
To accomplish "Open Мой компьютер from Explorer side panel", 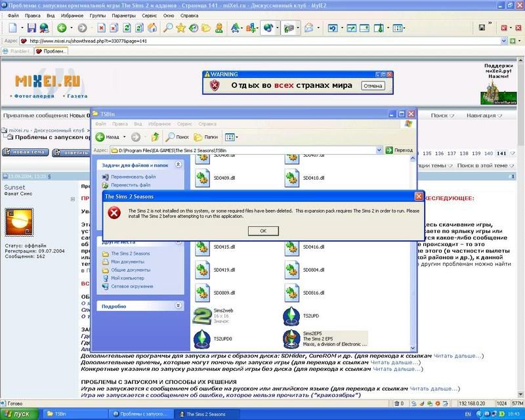I will click(127, 278).
